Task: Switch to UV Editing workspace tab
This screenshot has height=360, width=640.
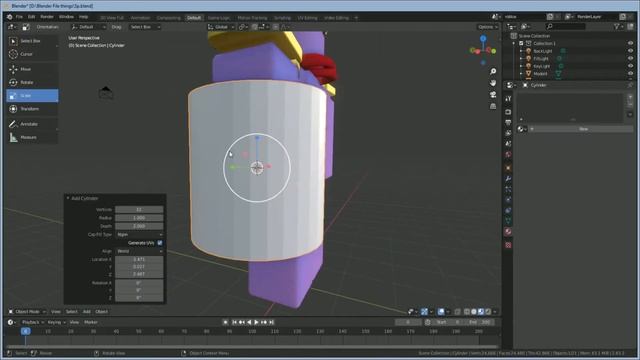Action: [x=307, y=18]
